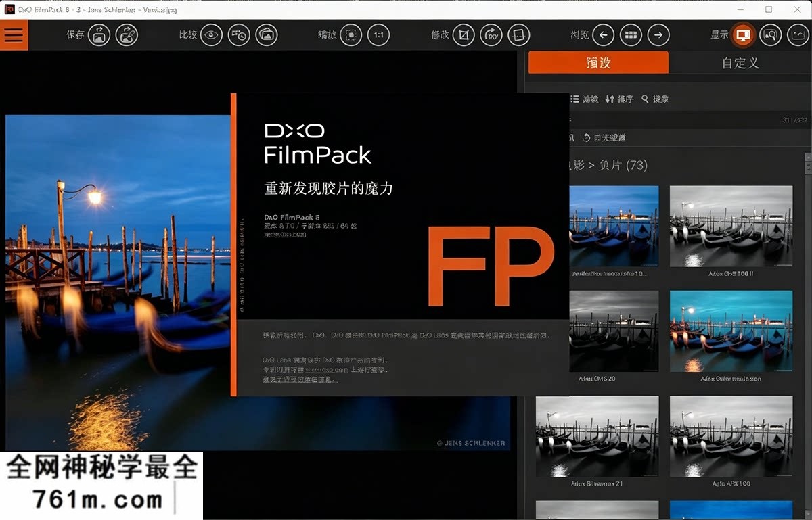Select the Adox Silvermax 21 preset thumbnail

click(x=597, y=436)
